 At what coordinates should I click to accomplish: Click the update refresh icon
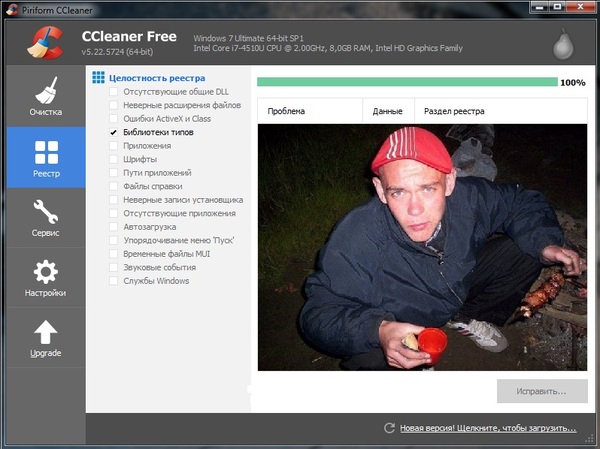pyautogui.click(x=389, y=428)
